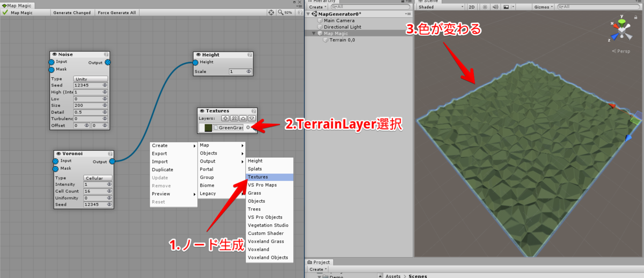The height and width of the screenshot is (278, 644).
Task: Open help for the Voronoi node
Action: click(110, 153)
